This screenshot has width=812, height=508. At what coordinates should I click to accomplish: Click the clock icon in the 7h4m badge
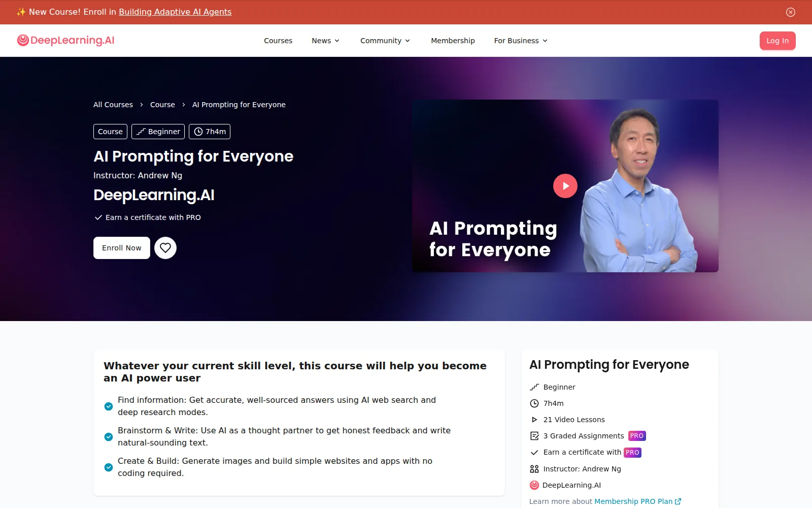[x=198, y=132]
